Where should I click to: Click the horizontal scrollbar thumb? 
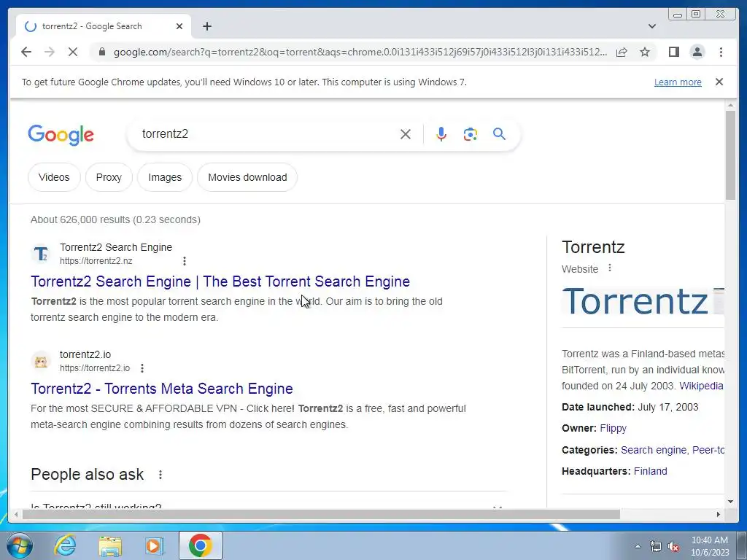point(321,514)
